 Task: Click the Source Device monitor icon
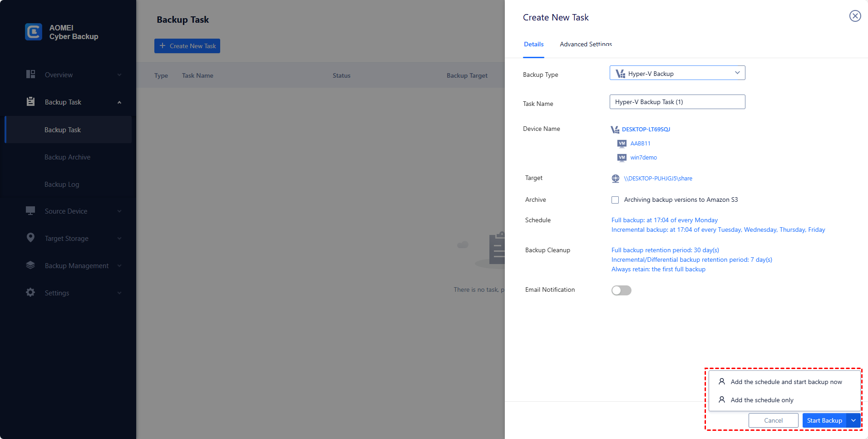[30, 211]
